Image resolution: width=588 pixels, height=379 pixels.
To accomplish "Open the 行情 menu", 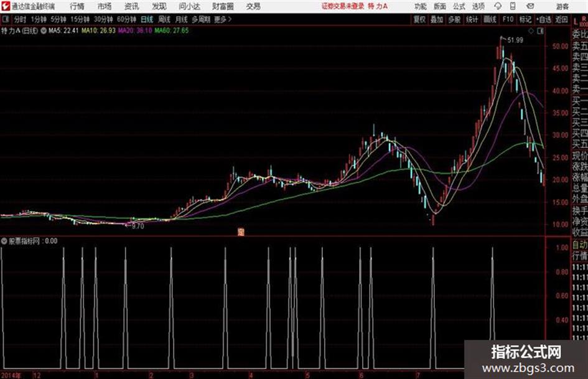I will [77, 6].
